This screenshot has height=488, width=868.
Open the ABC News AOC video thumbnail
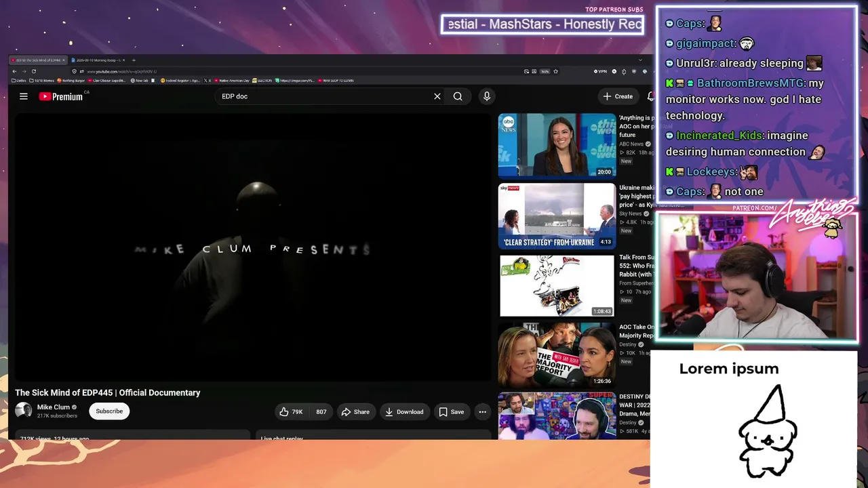[557, 145]
